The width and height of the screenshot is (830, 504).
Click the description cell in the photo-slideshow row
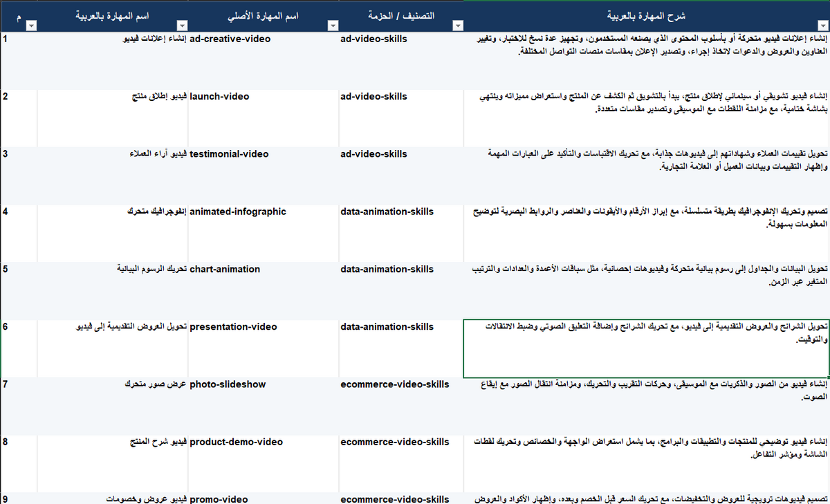click(647, 406)
